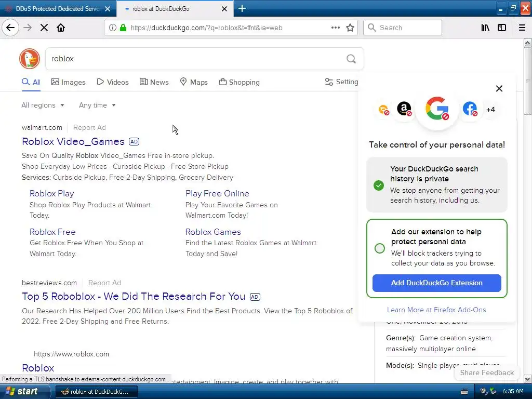Switch to Maps results tab
532x399 pixels.
[x=194, y=82]
